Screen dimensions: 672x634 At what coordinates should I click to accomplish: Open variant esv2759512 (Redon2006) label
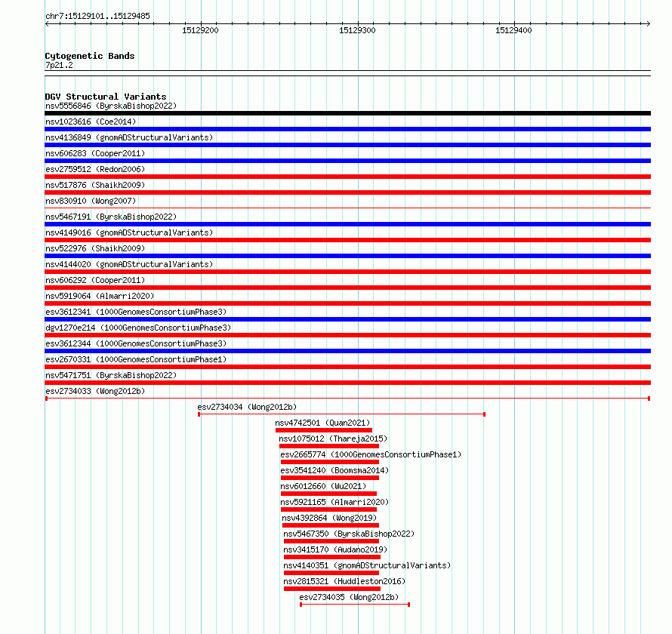[x=95, y=169]
